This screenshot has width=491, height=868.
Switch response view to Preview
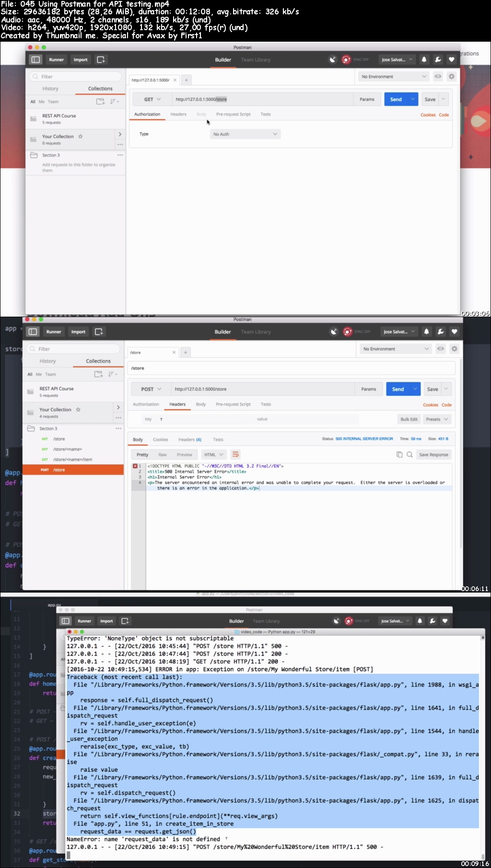(184, 455)
